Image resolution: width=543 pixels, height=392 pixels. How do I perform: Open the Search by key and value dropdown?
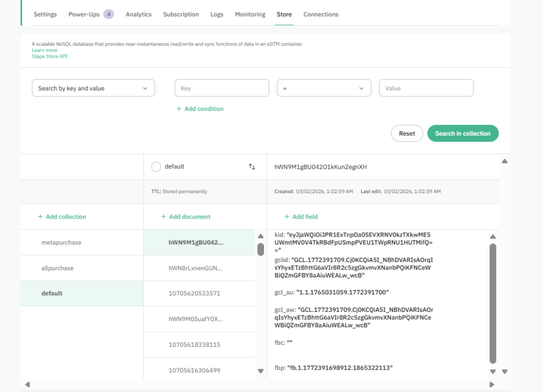[93, 88]
